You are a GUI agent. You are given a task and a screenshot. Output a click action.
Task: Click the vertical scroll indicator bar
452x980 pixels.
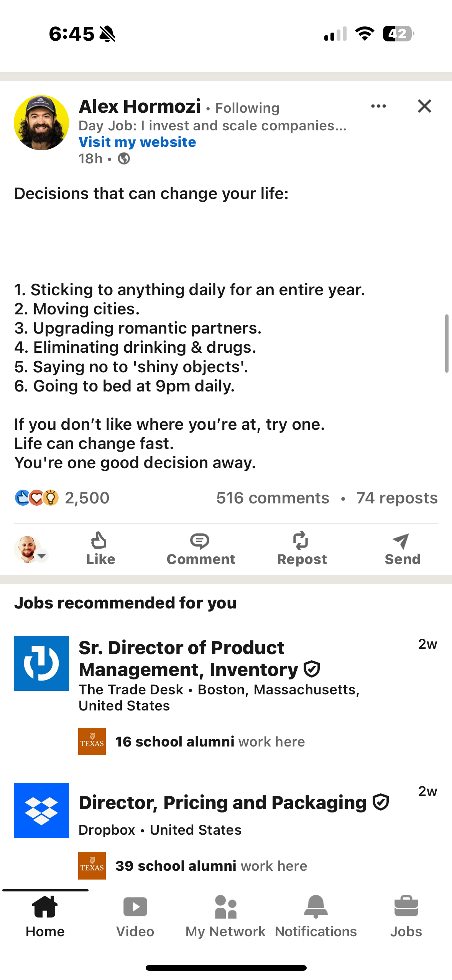tap(447, 343)
